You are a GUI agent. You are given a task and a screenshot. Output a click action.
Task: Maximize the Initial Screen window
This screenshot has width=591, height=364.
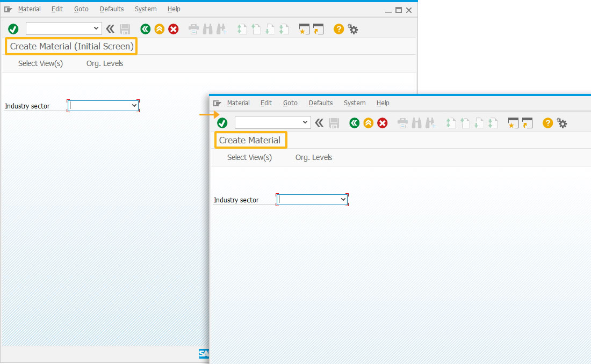point(399,10)
